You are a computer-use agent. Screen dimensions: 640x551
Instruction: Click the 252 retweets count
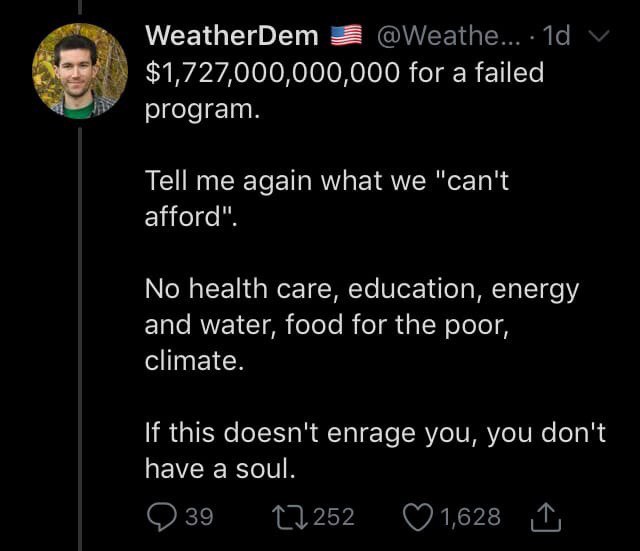(x=334, y=516)
